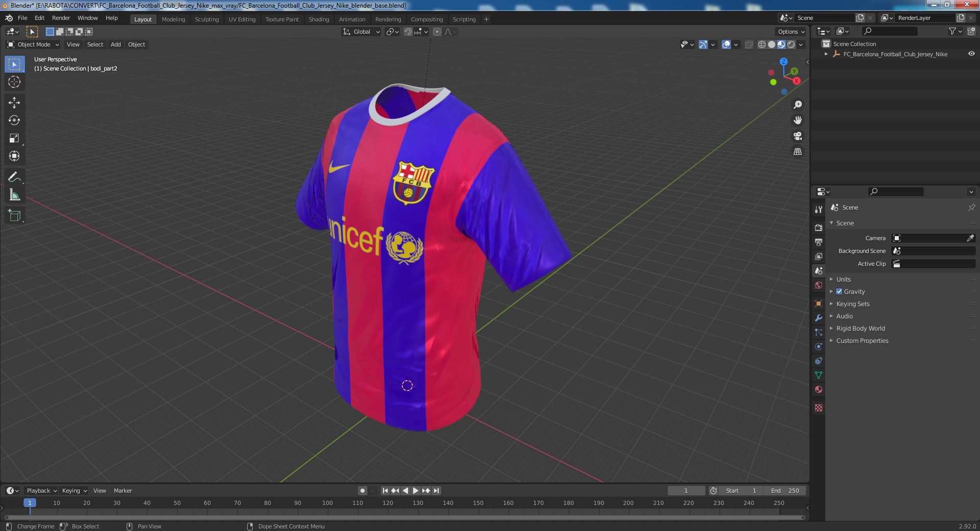Open the Global transform orientation dropdown
This screenshot has height=531, width=980.
click(362, 32)
